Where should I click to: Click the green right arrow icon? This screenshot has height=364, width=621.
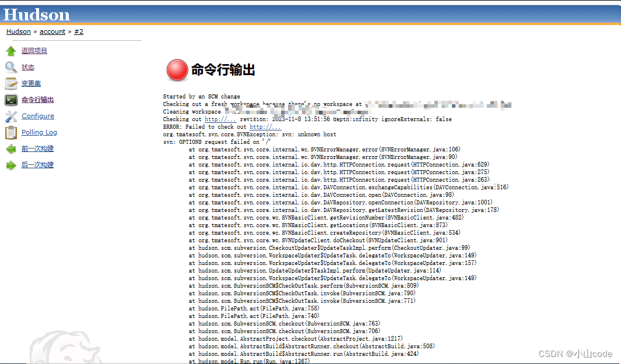(x=11, y=165)
